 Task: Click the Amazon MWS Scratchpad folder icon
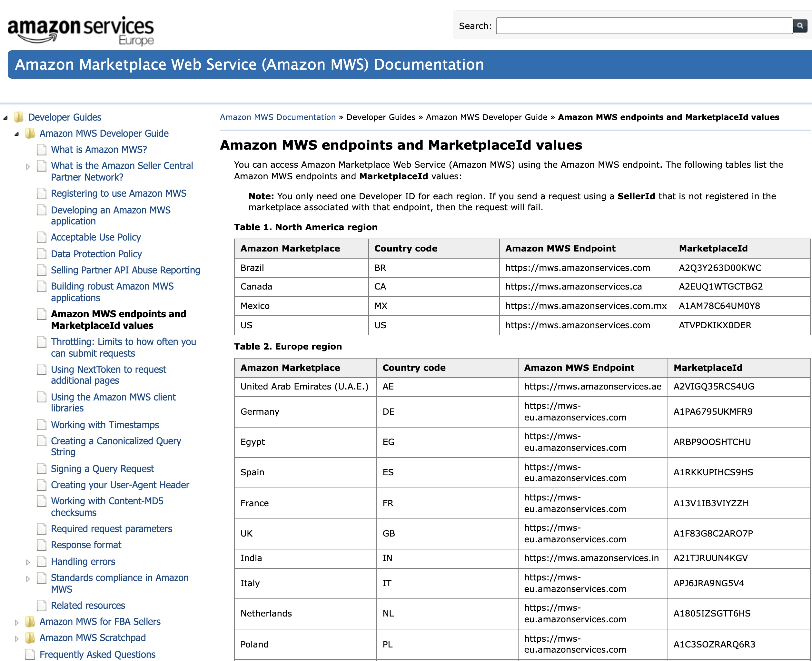click(x=30, y=637)
